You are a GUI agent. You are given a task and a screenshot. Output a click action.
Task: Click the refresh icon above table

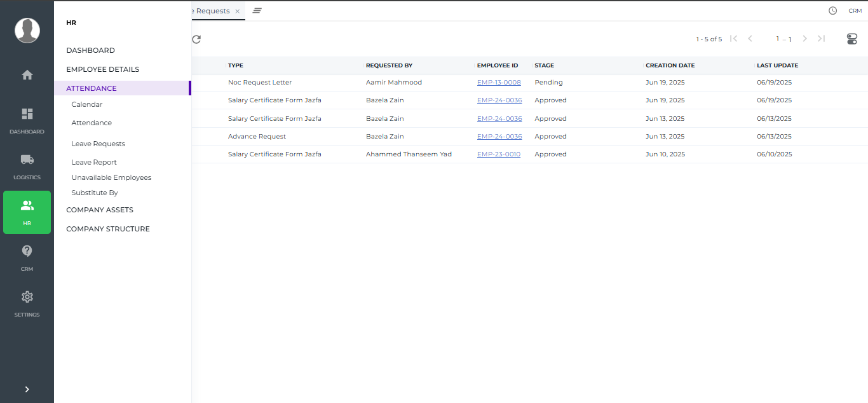tap(196, 39)
